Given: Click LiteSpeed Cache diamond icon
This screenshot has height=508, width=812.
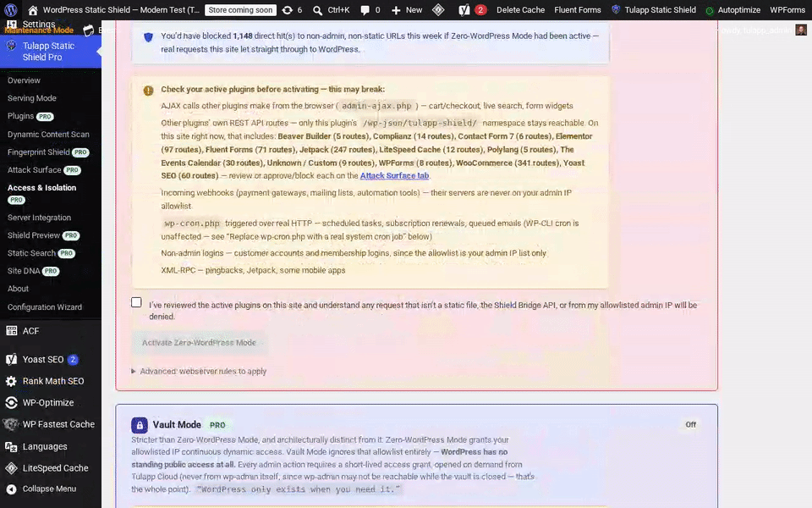Looking at the screenshot, I should point(11,468).
